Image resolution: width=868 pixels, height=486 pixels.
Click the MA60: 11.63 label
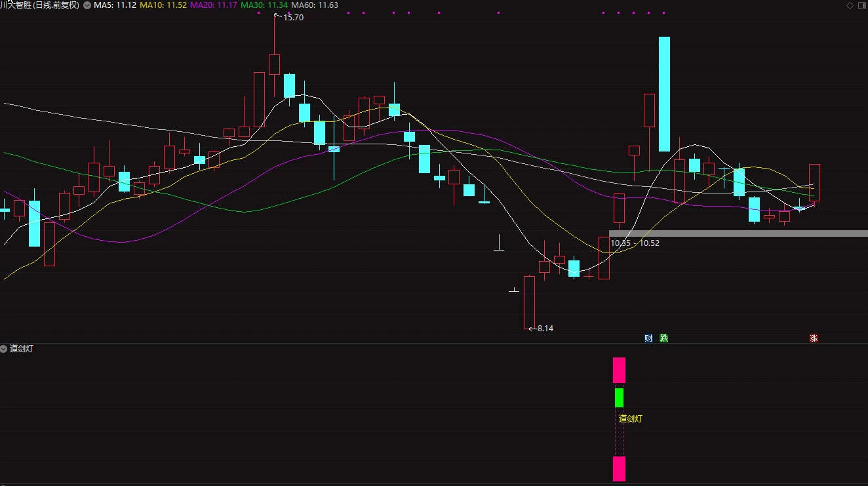click(x=315, y=5)
